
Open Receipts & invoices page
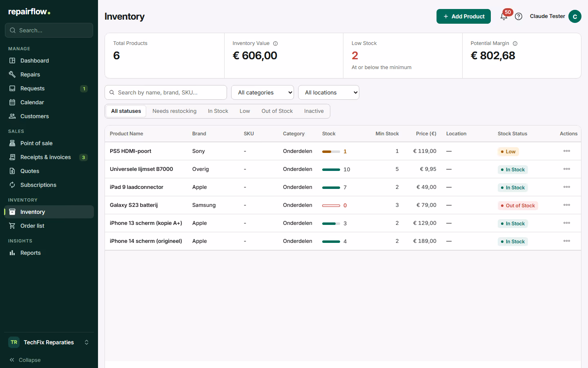coord(49,157)
